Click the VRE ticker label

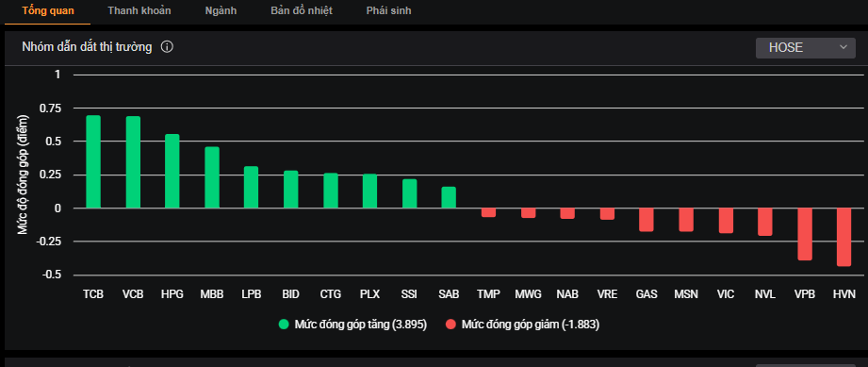pyautogui.click(x=607, y=294)
